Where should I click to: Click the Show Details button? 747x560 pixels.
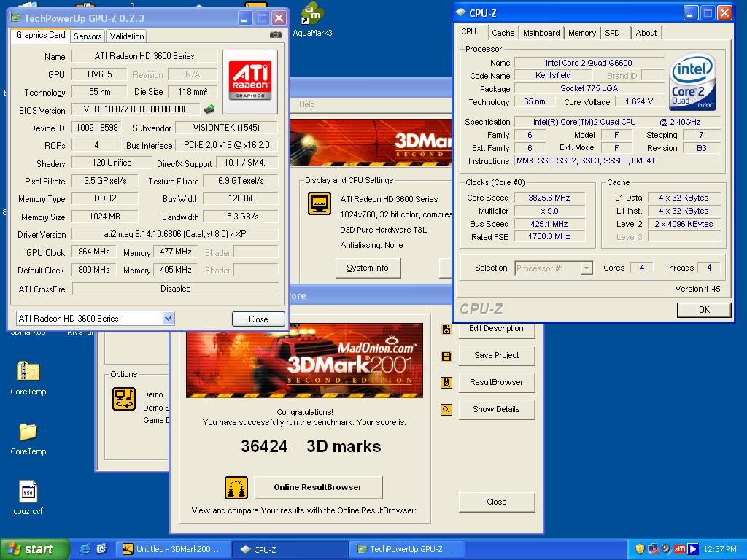[496, 409]
